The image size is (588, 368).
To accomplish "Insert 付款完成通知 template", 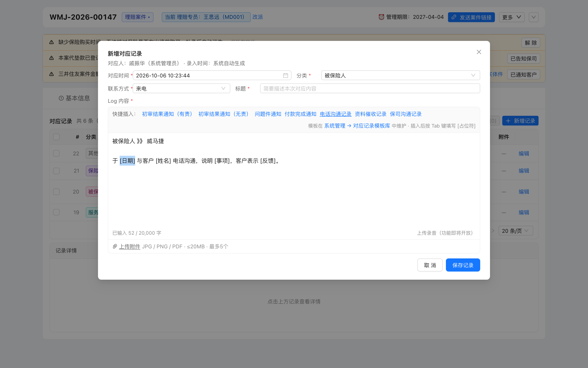I will 301,114.
